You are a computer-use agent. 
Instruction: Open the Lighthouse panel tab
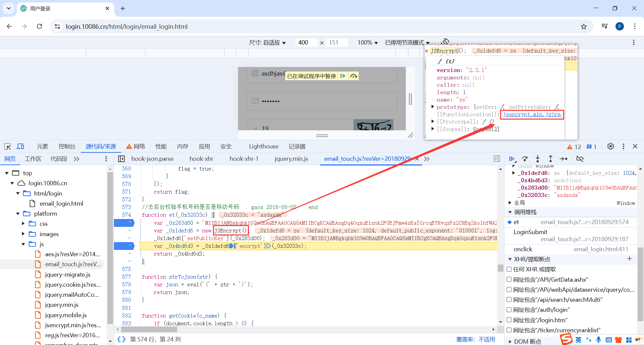tap(264, 146)
